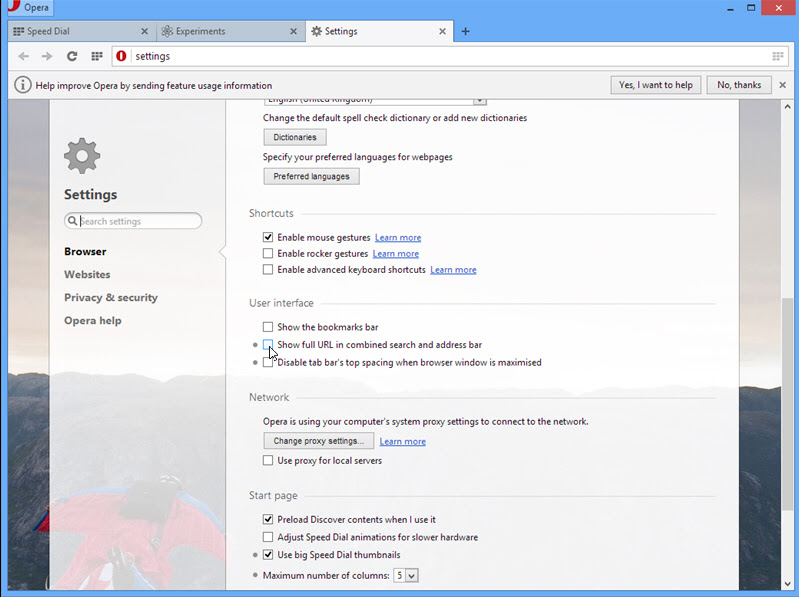This screenshot has width=799, height=597.
Task: Close the Speed Dial tab
Action: click(x=144, y=32)
